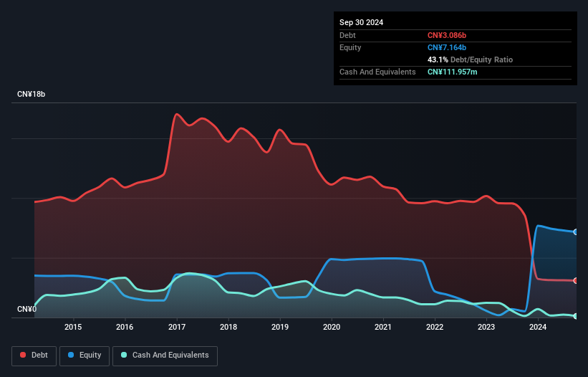The image size is (588, 377).
Task: Toggle the Equity series legend button
Action: tap(85, 355)
